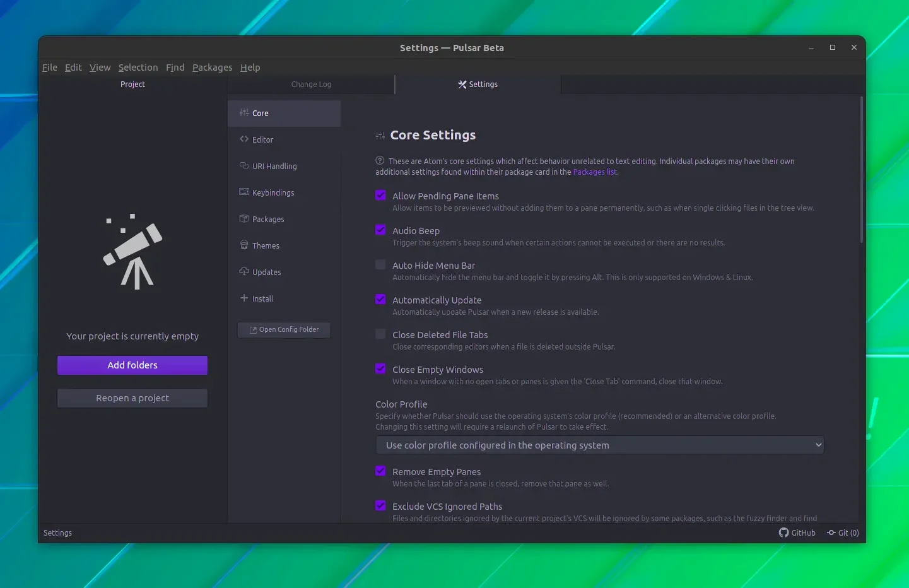Go to the URI Handling section
This screenshot has height=588, width=909.
[284, 167]
